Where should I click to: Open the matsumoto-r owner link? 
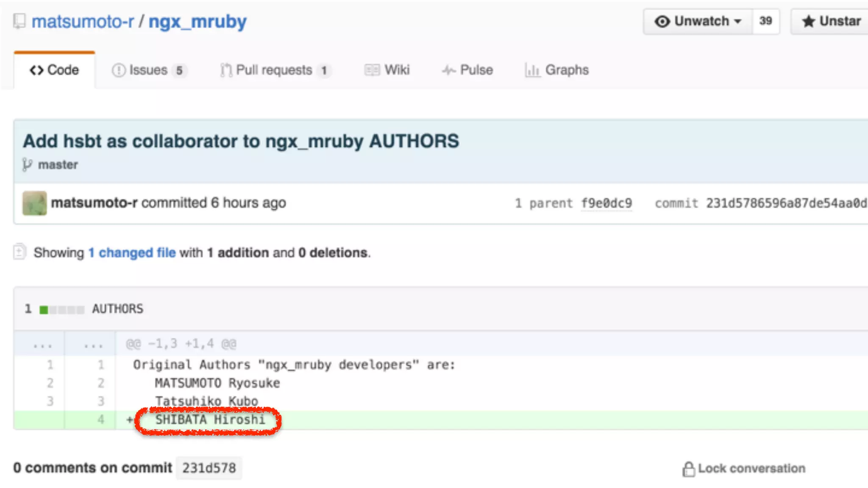click(x=83, y=21)
